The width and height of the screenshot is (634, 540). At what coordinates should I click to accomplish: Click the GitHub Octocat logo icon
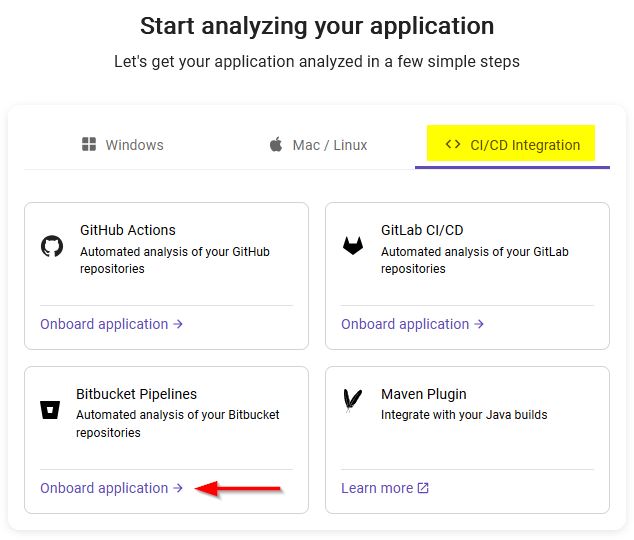coord(52,245)
